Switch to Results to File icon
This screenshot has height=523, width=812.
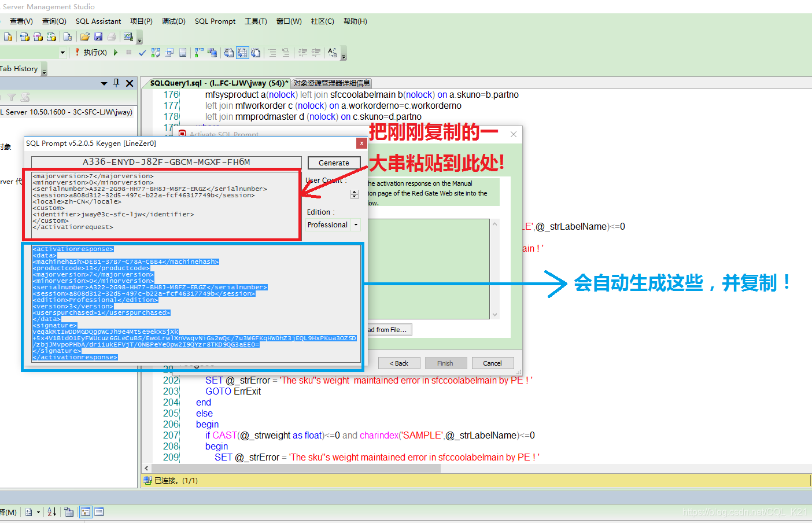click(x=256, y=53)
